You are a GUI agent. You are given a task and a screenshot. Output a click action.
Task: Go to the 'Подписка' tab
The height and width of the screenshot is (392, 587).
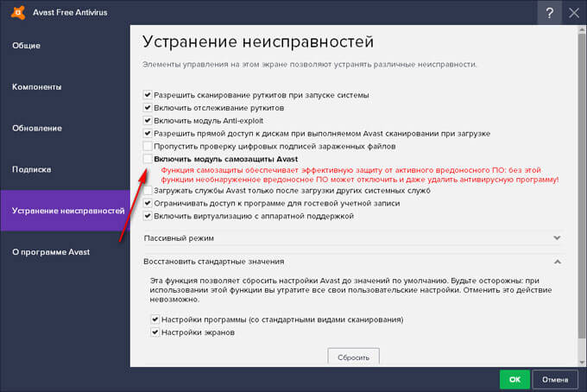coord(65,169)
